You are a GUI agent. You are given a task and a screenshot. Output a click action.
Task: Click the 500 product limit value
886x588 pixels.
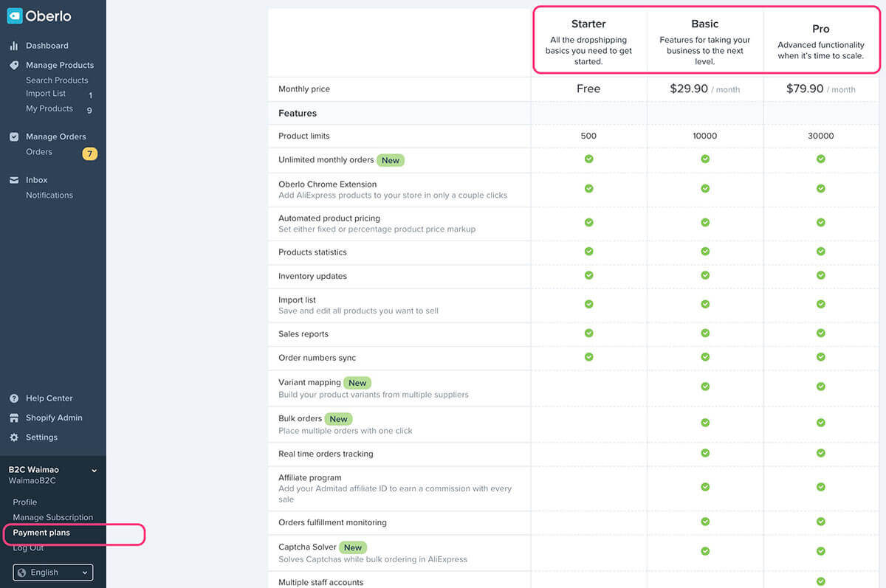[588, 136]
